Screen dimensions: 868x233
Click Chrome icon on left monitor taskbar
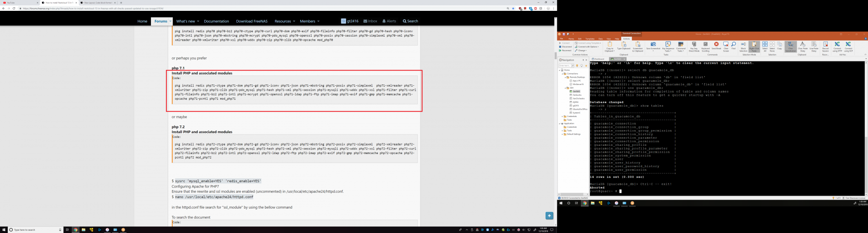click(x=75, y=230)
